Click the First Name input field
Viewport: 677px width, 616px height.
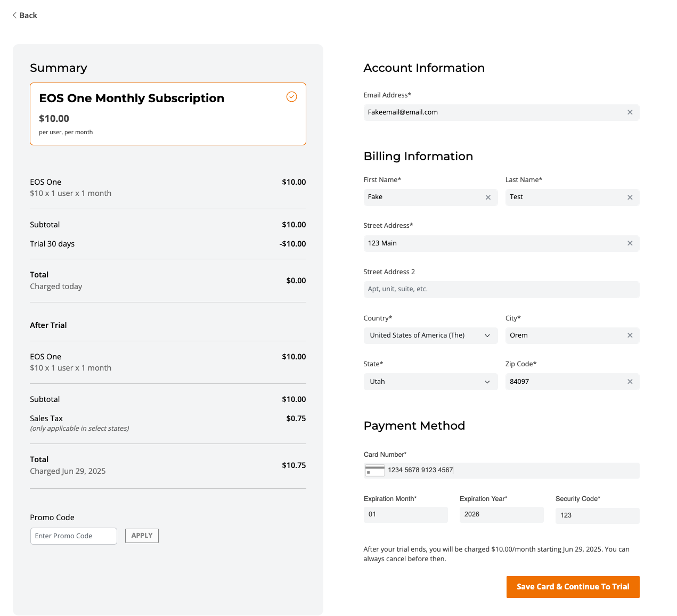tap(430, 198)
